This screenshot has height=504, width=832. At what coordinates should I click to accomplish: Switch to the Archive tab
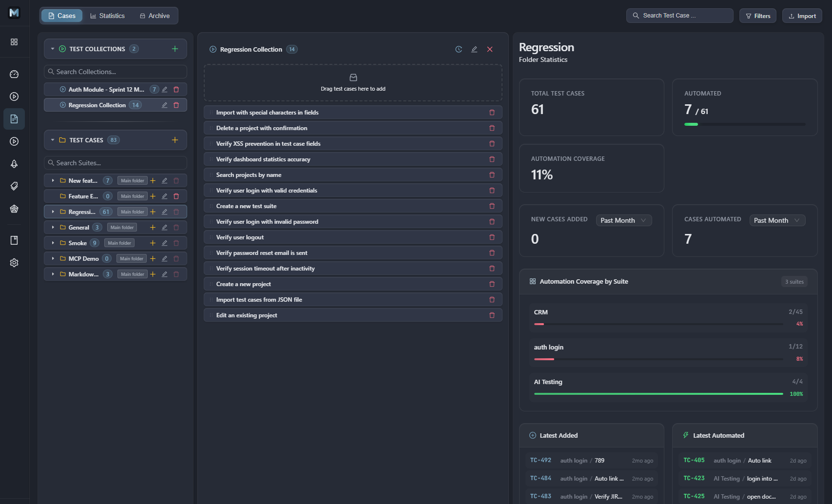click(155, 16)
